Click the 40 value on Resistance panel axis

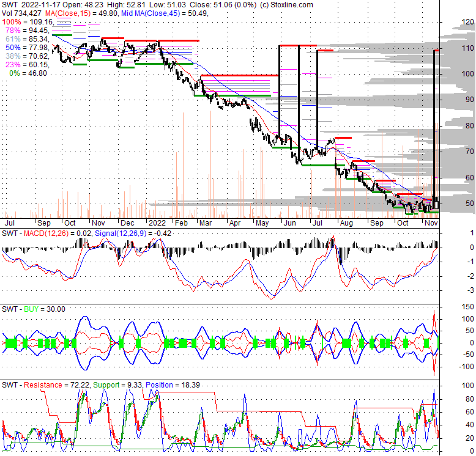(x=470, y=425)
